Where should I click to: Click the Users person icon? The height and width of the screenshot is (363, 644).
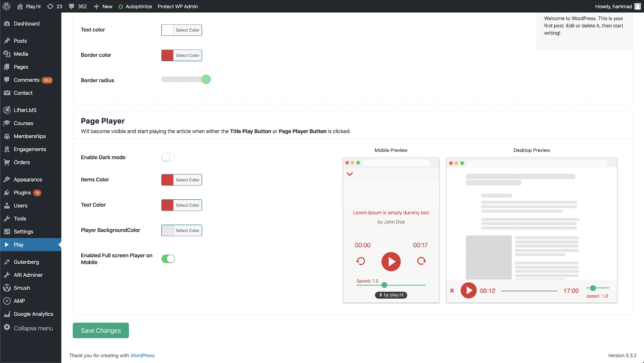pyautogui.click(x=7, y=206)
